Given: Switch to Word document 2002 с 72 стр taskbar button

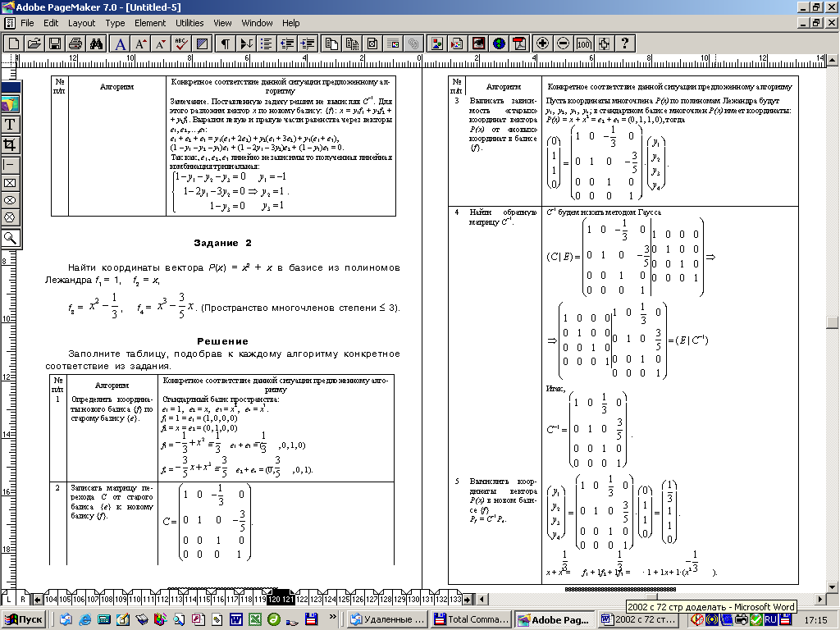Looking at the screenshot, I should pos(640,620).
